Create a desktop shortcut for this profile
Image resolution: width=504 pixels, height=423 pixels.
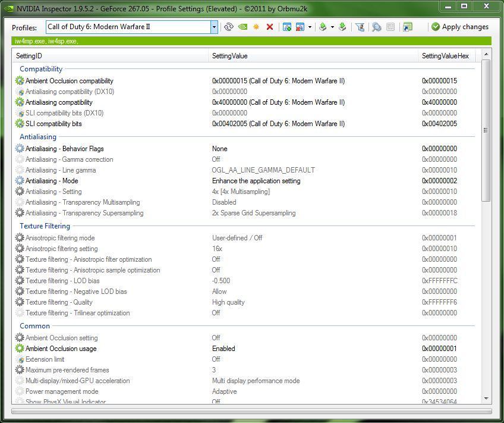(x=407, y=27)
